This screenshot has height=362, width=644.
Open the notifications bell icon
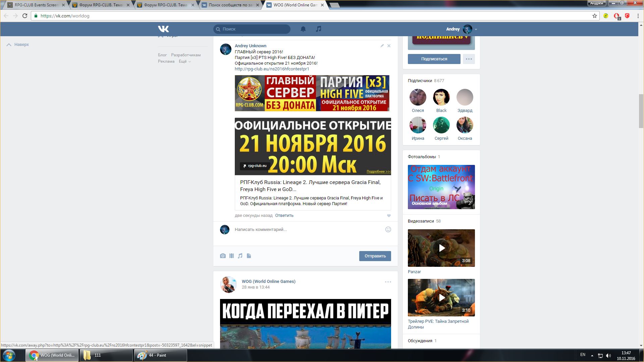(x=303, y=29)
